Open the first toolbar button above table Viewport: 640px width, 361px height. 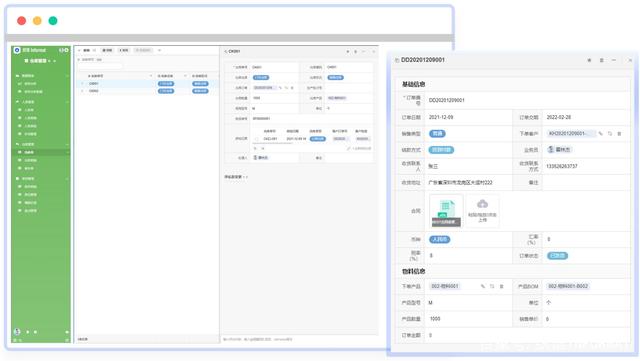click(87, 50)
